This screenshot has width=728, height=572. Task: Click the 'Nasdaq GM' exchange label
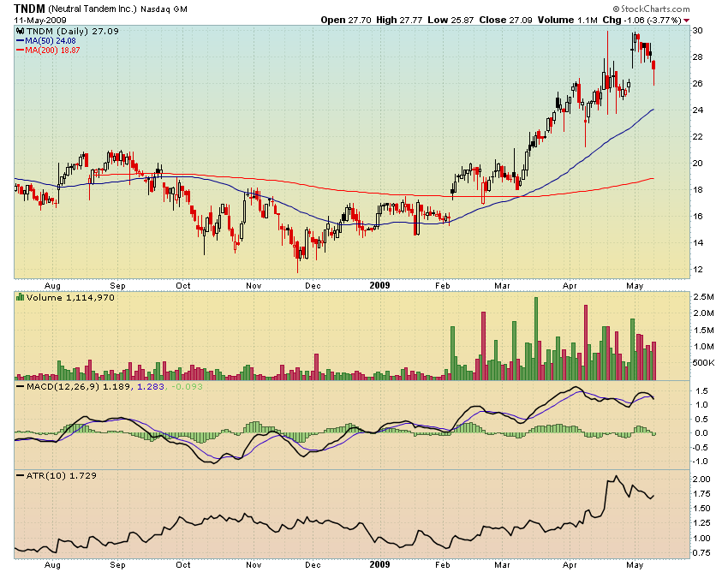pos(164,9)
